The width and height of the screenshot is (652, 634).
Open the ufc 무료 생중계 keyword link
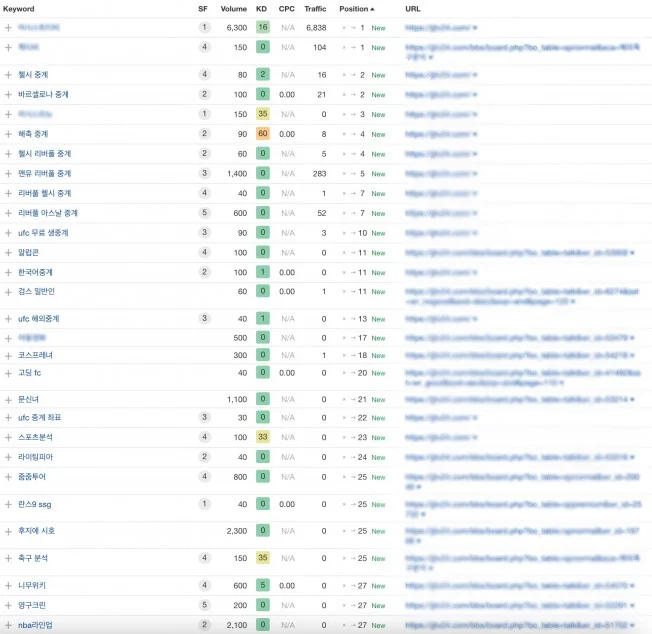tap(43, 233)
